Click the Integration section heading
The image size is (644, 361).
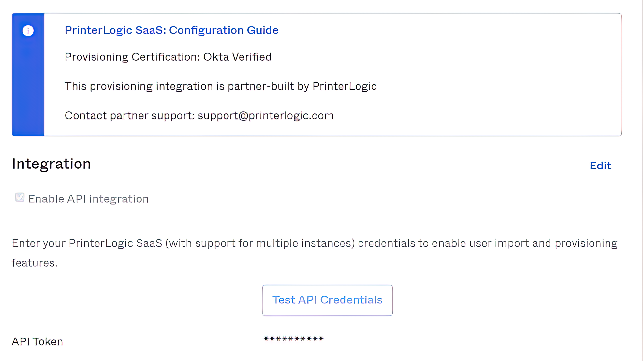click(x=51, y=164)
